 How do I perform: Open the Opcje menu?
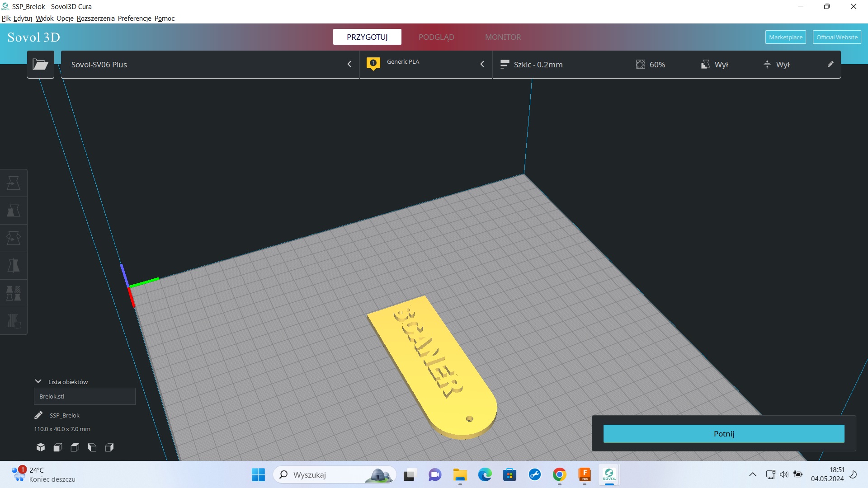[x=65, y=19]
